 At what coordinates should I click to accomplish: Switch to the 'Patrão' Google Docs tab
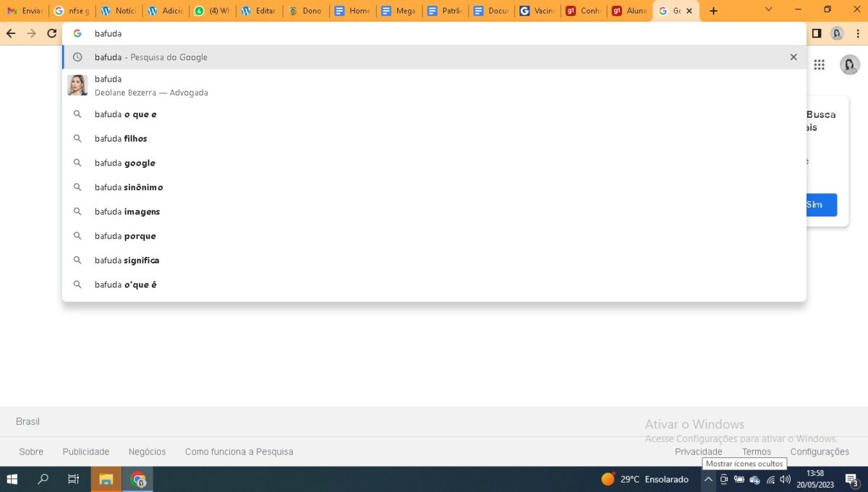[x=446, y=11]
